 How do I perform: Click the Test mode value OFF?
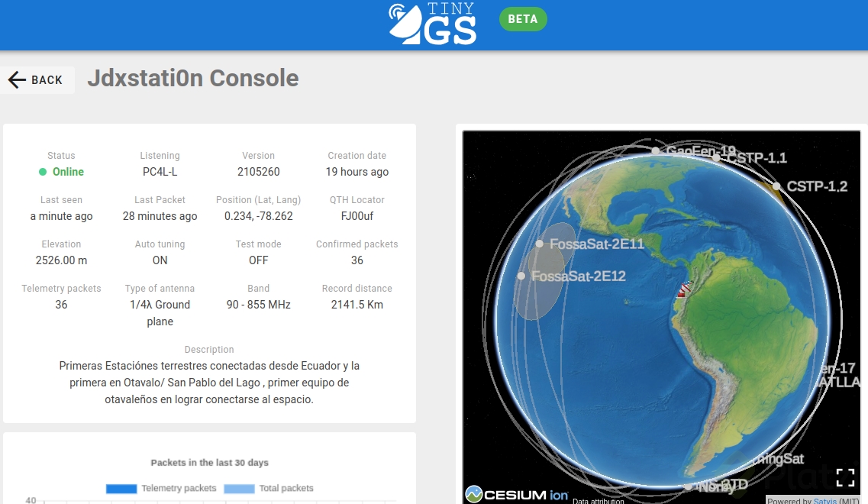pos(259,260)
